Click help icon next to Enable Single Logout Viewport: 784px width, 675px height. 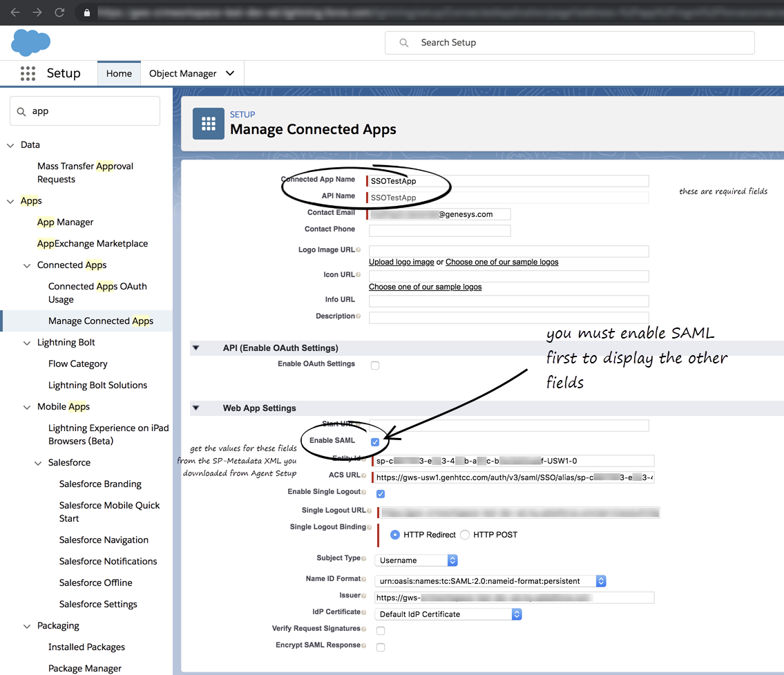363,492
